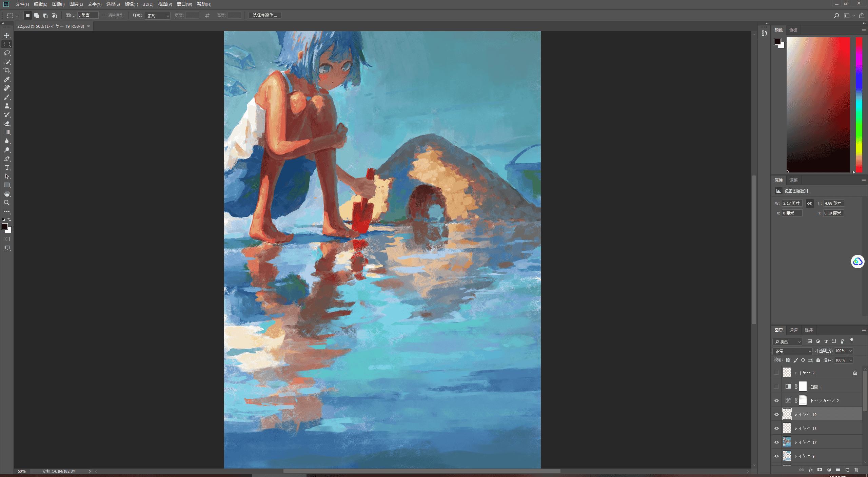Click the foreground color swatch in toolbar

click(x=5, y=226)
